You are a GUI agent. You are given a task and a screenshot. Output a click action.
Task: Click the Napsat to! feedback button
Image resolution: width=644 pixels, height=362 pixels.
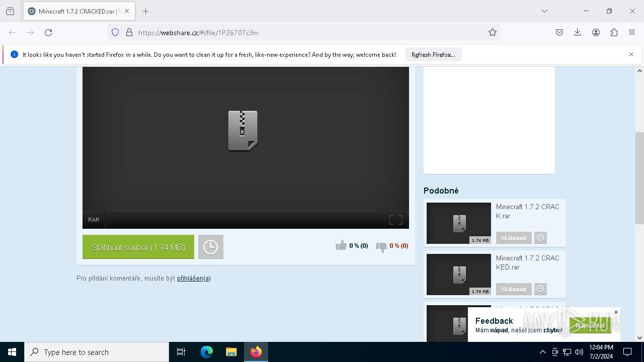(x=590, y=325)
